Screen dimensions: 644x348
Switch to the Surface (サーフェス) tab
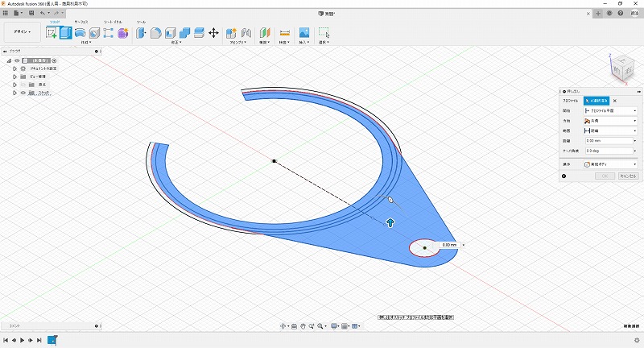81,22
